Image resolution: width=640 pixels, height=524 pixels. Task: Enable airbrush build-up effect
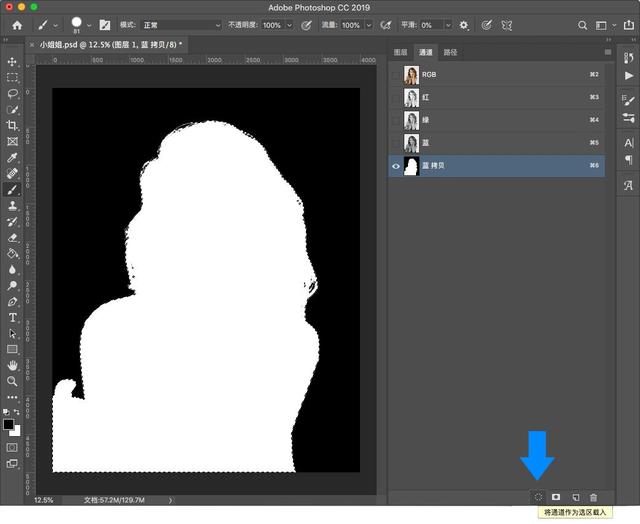[385, 25]
